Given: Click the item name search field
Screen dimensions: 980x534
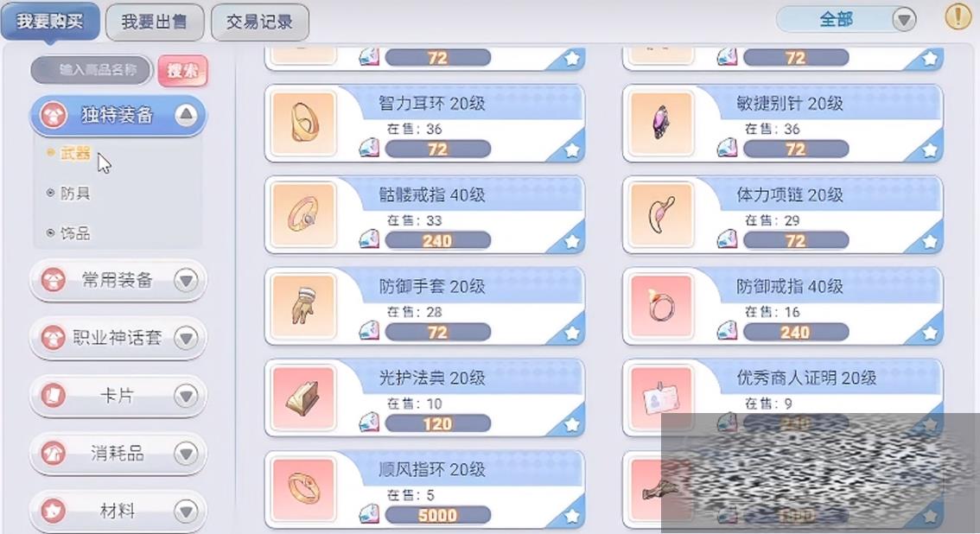Looking at the screenshot, I should pos(92,70).
